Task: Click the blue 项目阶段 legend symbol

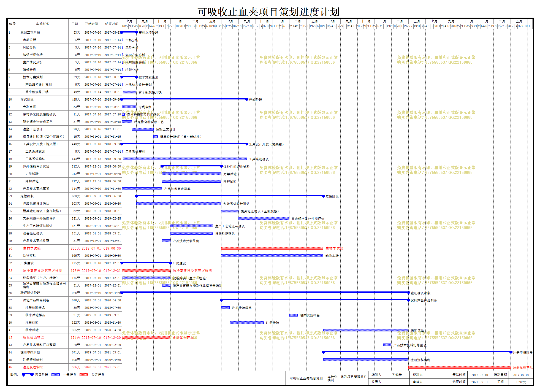Action: (28, 375)
